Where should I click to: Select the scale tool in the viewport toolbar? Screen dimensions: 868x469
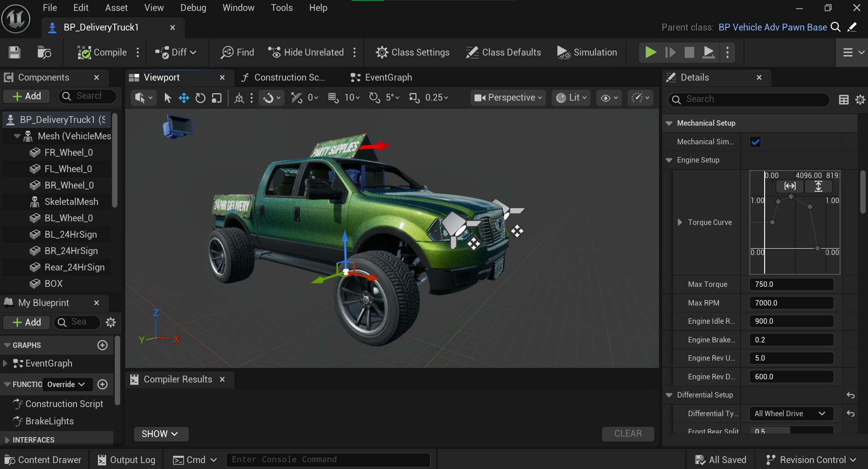(x=217, y=98)
